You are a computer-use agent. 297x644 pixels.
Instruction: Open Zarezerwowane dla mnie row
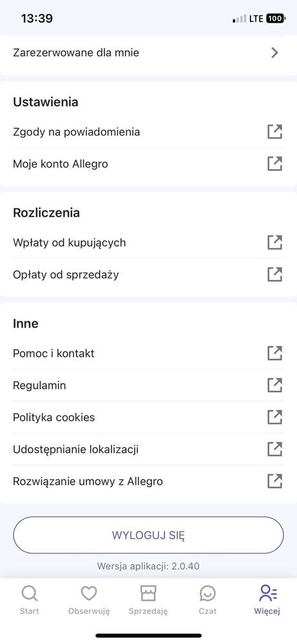148,52
